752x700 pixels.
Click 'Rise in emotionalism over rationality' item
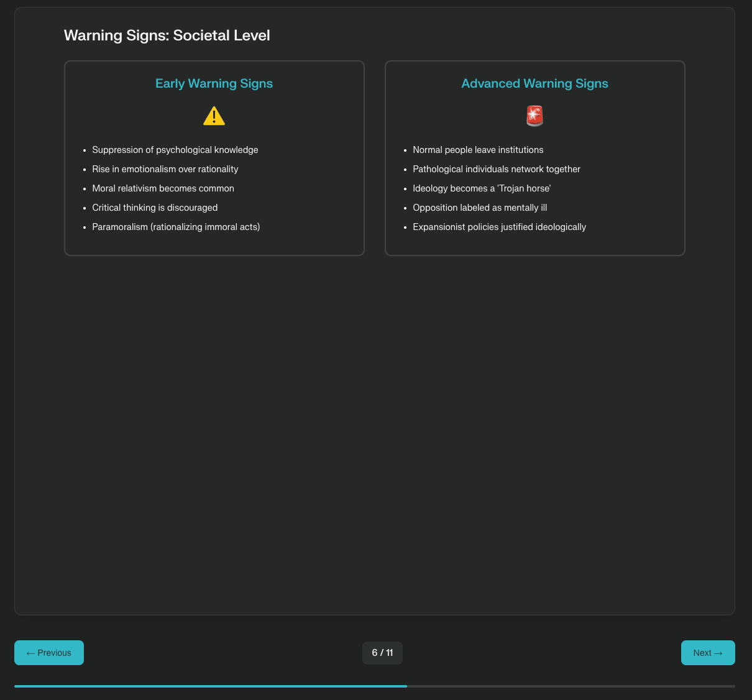(x=165, y=169)
